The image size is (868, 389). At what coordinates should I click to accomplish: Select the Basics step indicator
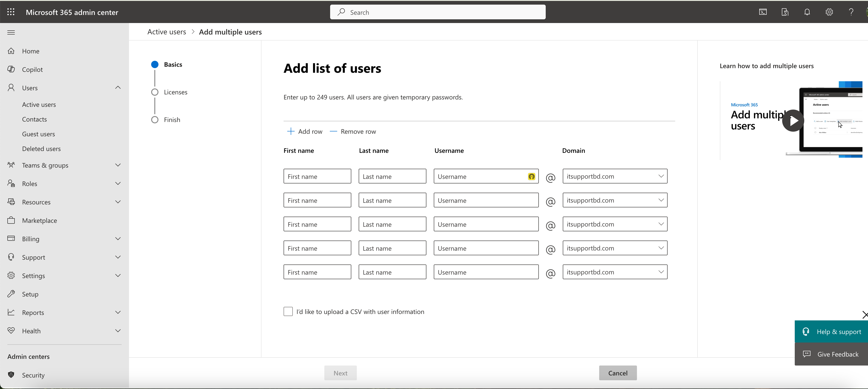pyautogui.click(x=155, y=64)
